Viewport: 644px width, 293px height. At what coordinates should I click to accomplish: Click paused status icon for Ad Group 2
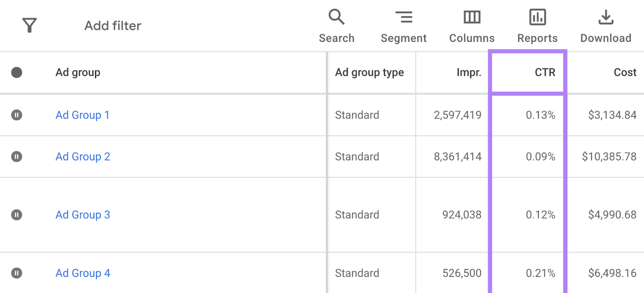click(x=17, y=156)
